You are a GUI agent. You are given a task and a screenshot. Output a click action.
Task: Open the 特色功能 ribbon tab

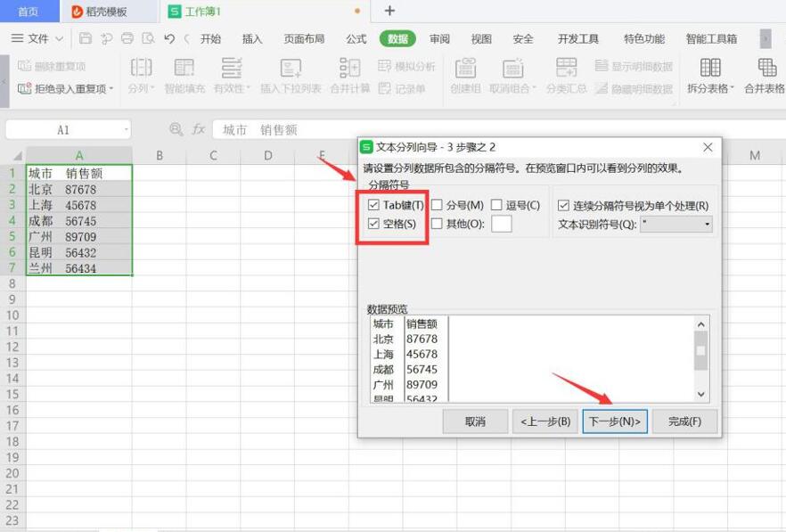(644, 38)
